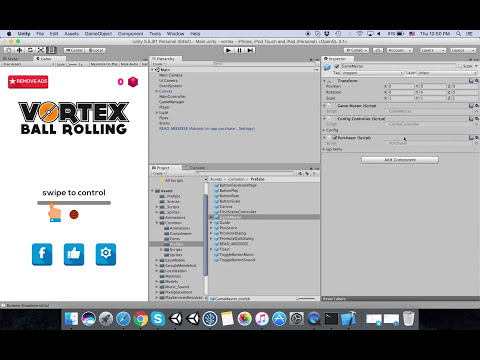Collapse the Common folder in Project tree

point(157,223)
